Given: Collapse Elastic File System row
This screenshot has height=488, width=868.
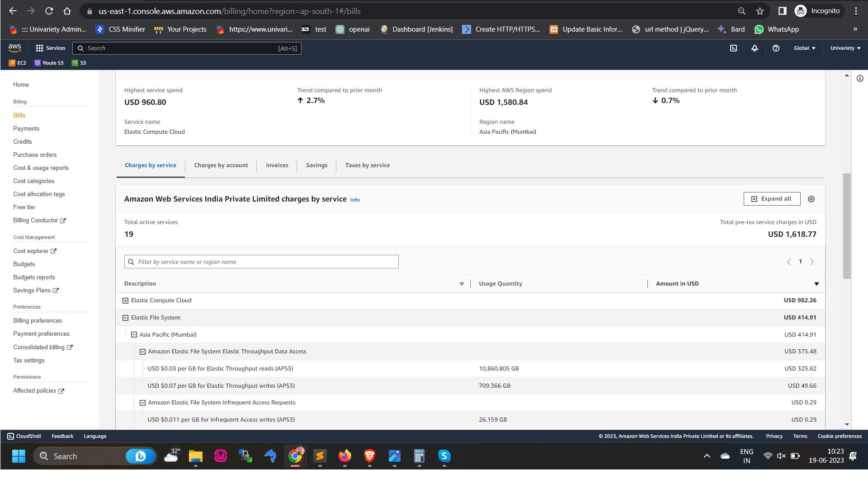Looking at the screenshot, I should (126, 318).
